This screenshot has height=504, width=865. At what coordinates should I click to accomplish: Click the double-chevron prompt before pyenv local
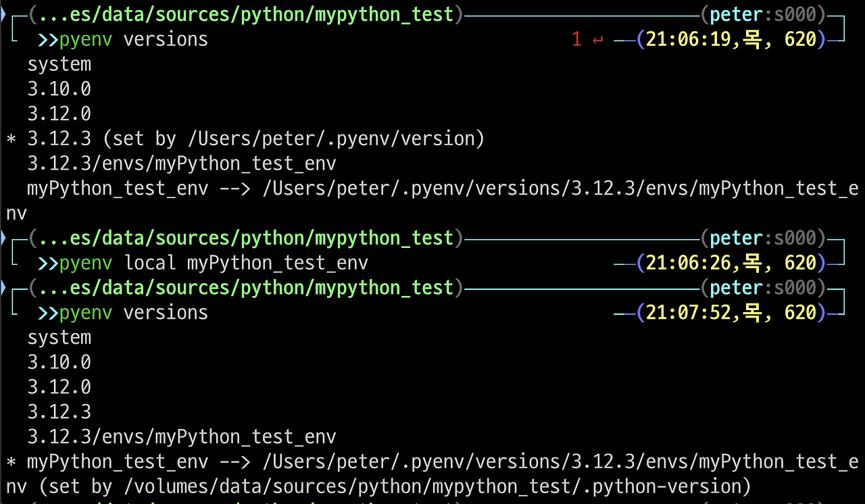pos(48,263)
